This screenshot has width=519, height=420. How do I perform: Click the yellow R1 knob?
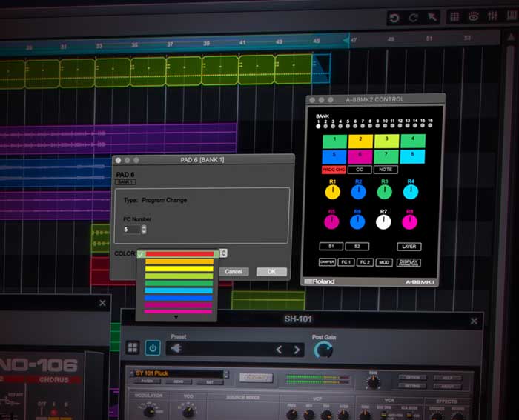pos(332,192)
